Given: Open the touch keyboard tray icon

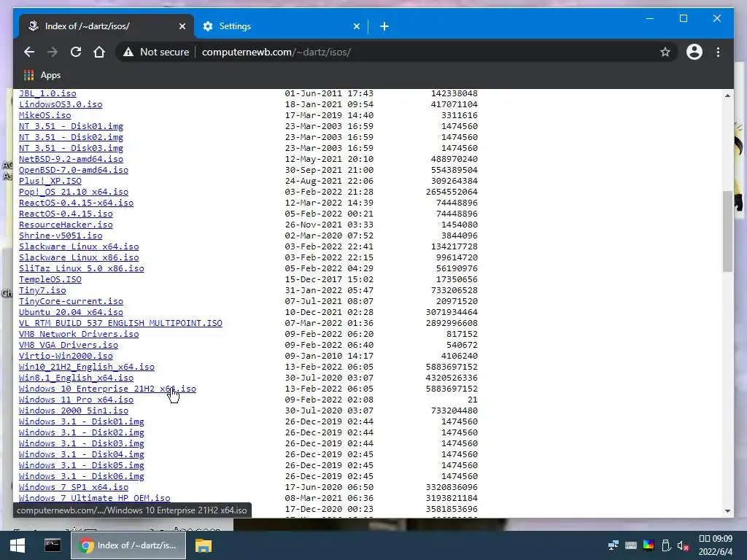Looking at the screenshot, I should coord(631,545).
